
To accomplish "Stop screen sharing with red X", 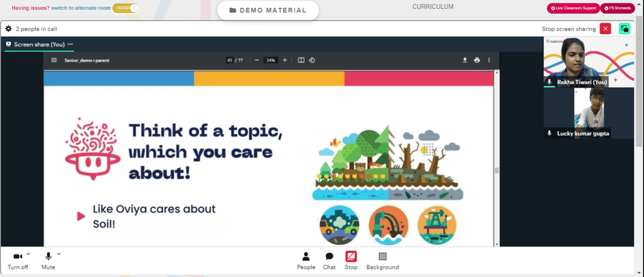I will (x=605, y=29).
